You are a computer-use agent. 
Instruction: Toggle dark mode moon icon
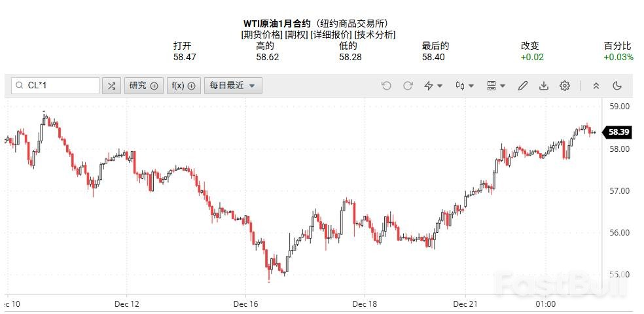pos(617,86)
